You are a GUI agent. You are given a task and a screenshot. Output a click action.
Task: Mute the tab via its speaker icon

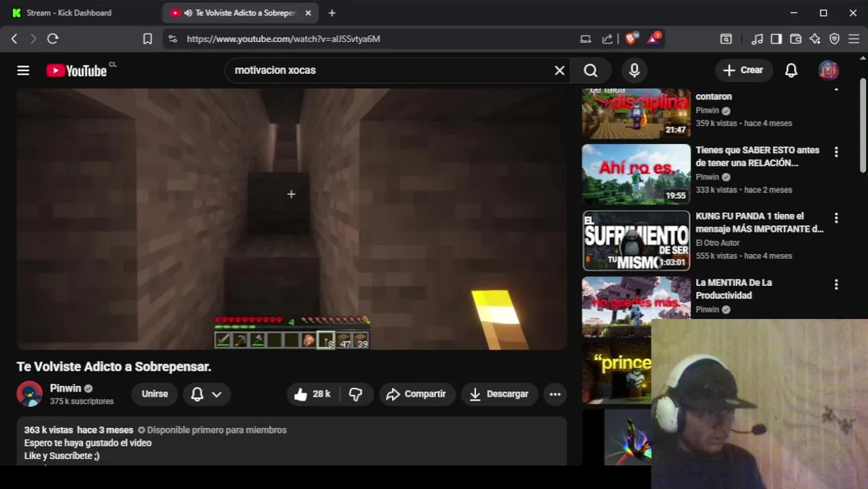point(187,13)
